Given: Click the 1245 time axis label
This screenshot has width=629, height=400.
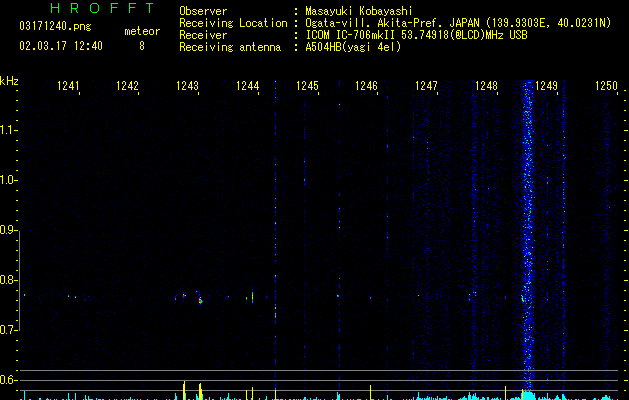Looking at the screenshot, I should click(307, 86).
